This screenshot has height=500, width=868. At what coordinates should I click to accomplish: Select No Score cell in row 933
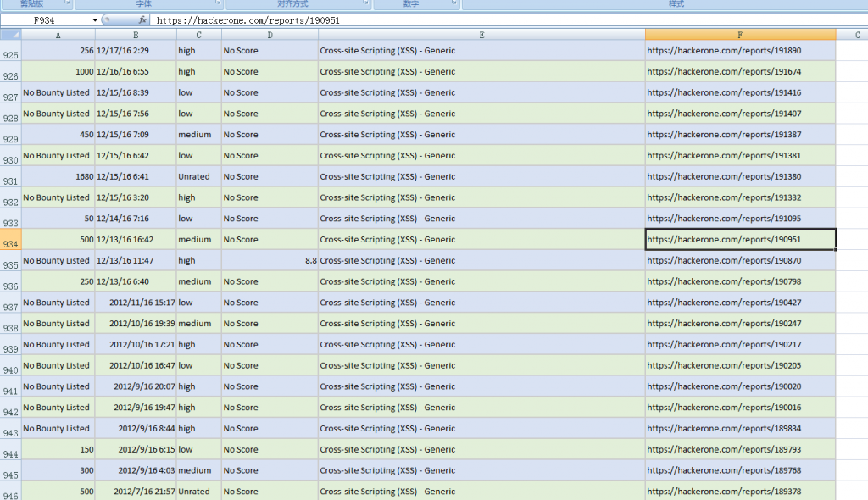270,219
